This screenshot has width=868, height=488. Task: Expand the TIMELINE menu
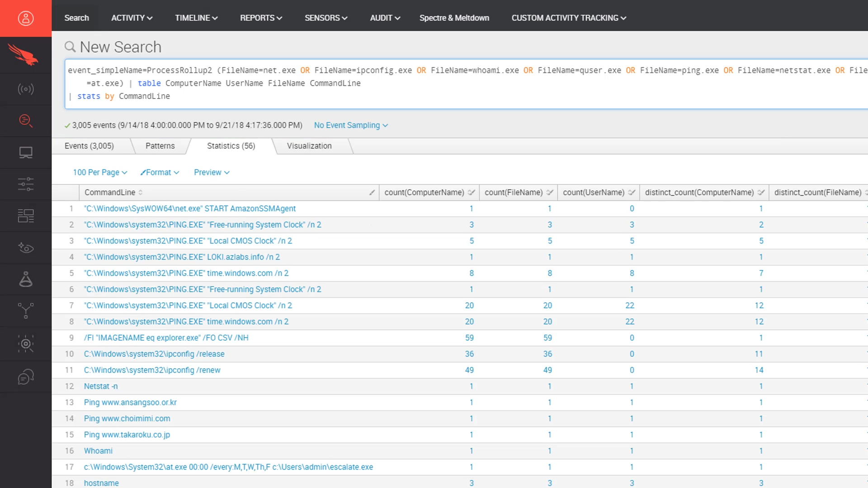click(196, 18)
